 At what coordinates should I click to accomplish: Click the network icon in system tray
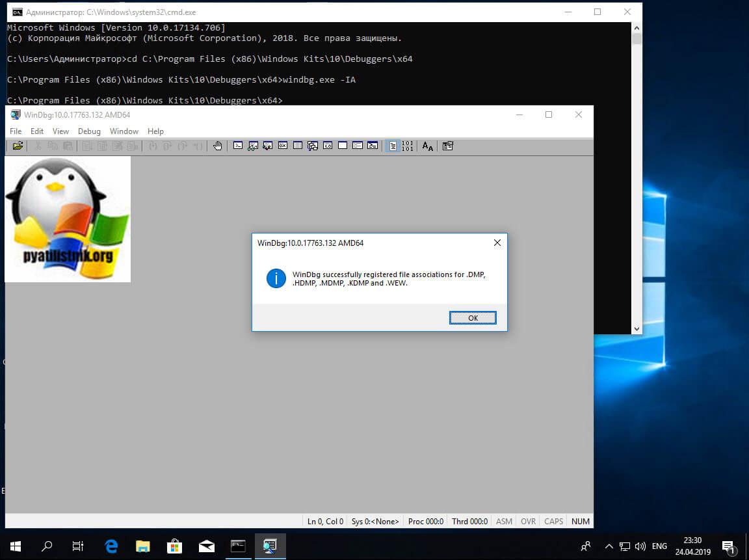click(625, 546)
